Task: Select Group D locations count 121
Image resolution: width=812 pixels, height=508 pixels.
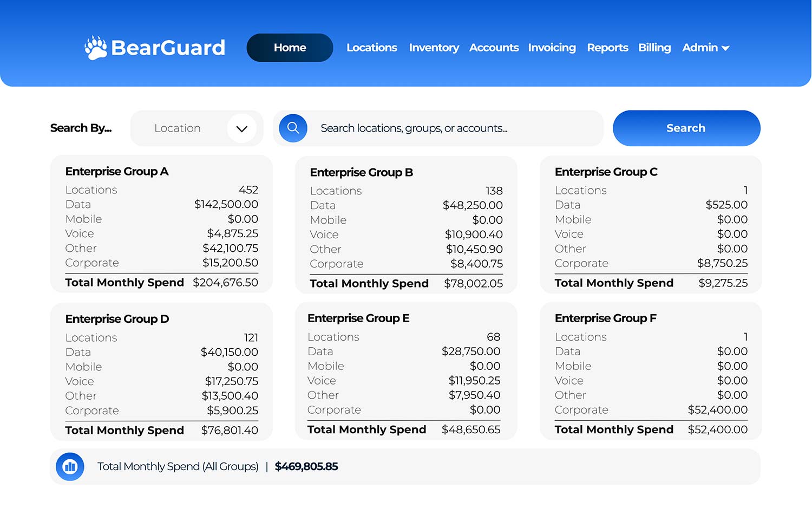Action: tap(251, 338)
